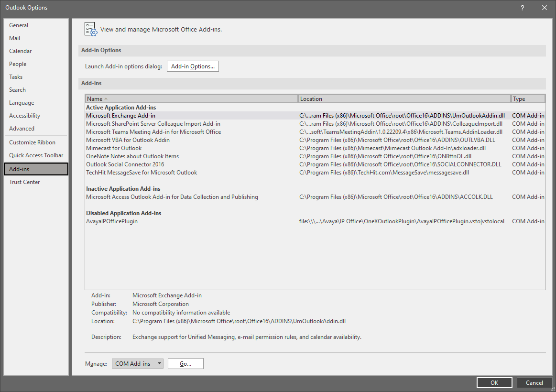Sort add-ins by Location column header
The width and height of the screenshot is (556, 392).
coord(404,99)
